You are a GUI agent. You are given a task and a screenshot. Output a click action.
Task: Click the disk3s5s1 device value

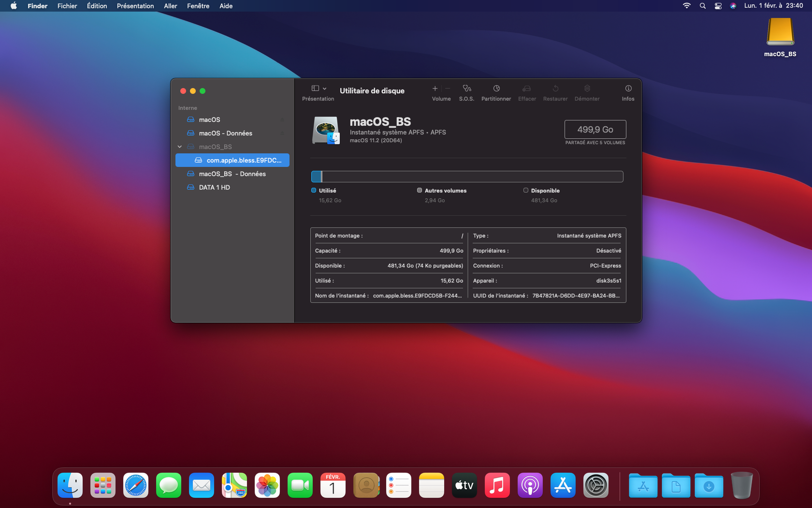[609, 281]
